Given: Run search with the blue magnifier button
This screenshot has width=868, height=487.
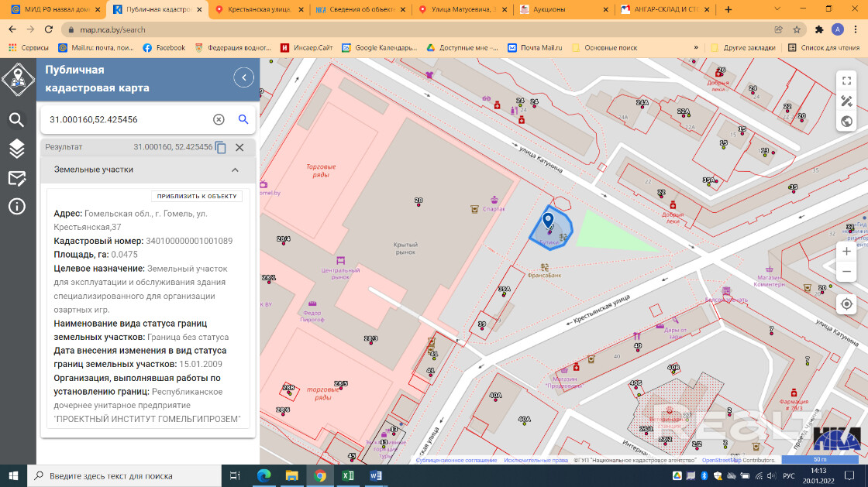Looking at the screenshot, I should (x=243, y=119).
